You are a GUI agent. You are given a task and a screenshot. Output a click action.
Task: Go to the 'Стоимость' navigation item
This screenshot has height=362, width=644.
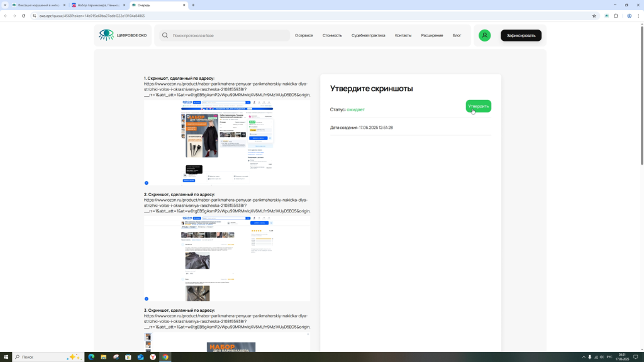[332, 35]
